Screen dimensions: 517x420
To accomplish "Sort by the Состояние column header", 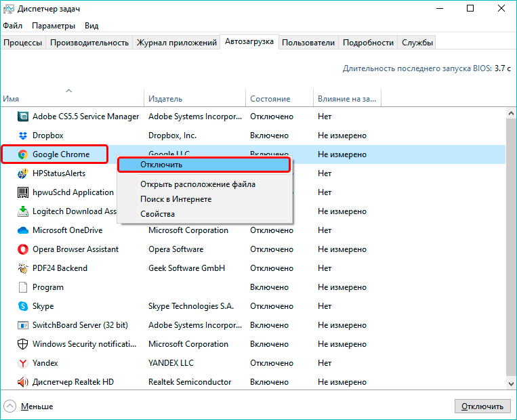I will click(x=280, y=99).
